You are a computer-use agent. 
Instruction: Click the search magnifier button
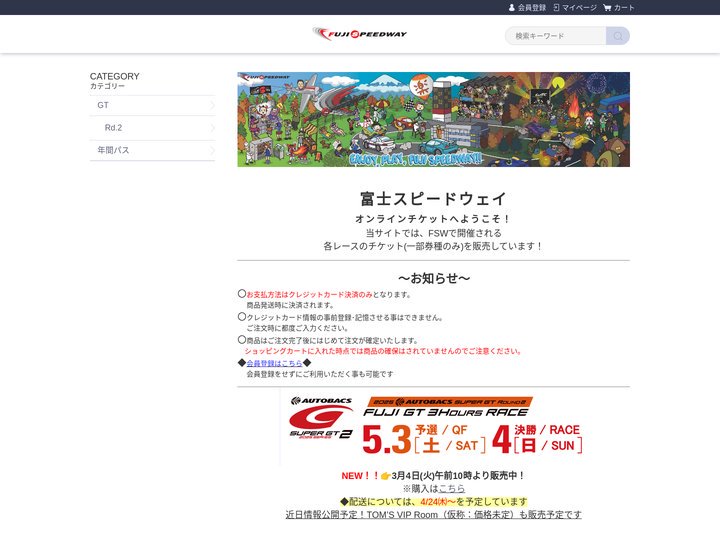pos(618,36)
